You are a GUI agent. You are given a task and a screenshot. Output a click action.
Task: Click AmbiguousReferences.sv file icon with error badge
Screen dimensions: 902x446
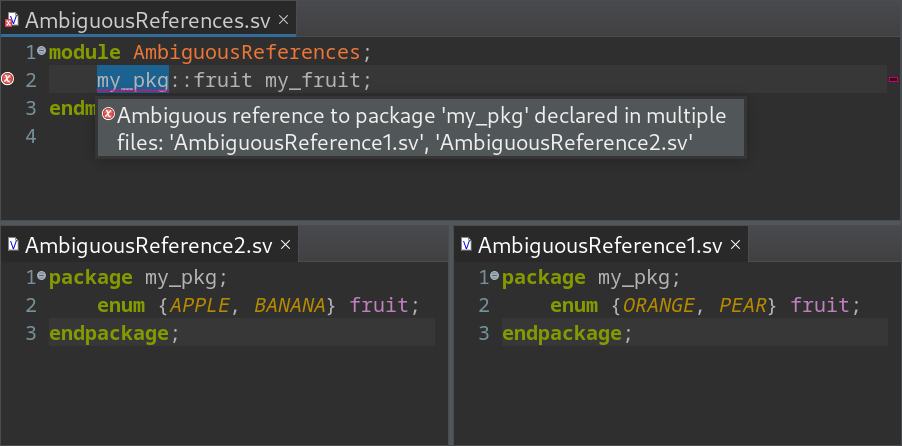pos(13,21)
